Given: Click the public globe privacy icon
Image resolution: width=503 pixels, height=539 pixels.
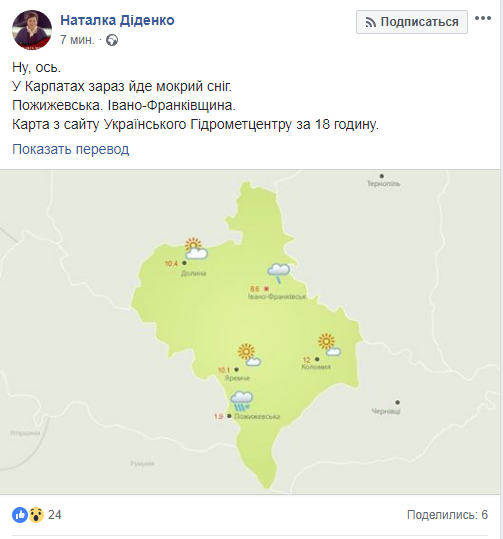Looking at the screenshot, I should 112,40.
